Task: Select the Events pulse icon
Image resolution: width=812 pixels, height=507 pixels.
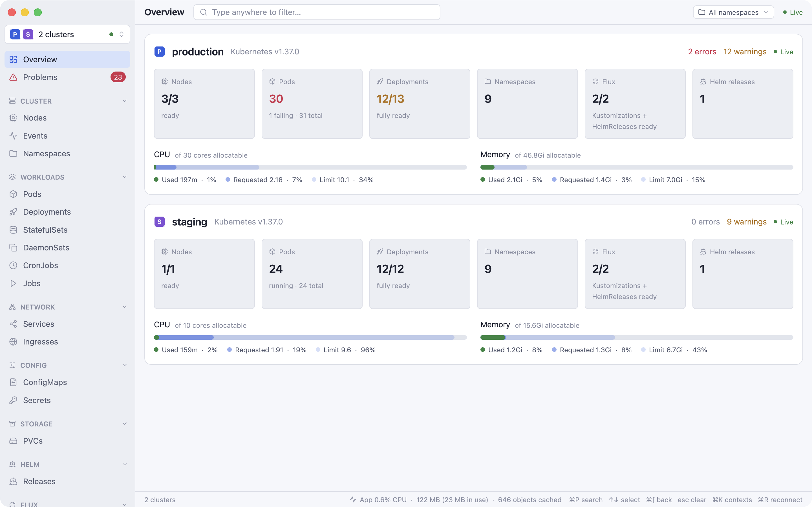Action: coord(13,136)
